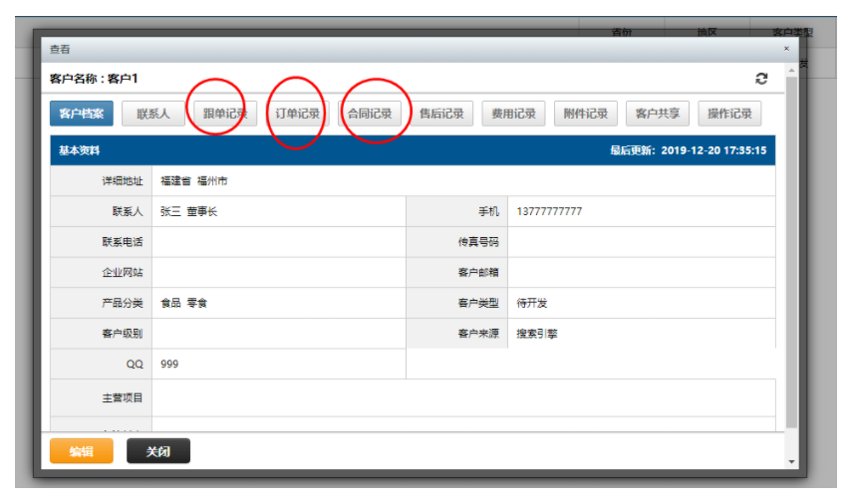Click the 企业网站 label
The image size is (858, 504).
pyautogui.click(x=123, y=272)
